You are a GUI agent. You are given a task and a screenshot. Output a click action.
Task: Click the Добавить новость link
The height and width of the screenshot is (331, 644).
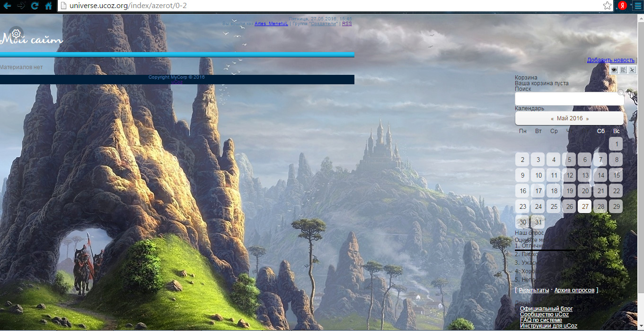pyautogui.click(x=611, y=60)
